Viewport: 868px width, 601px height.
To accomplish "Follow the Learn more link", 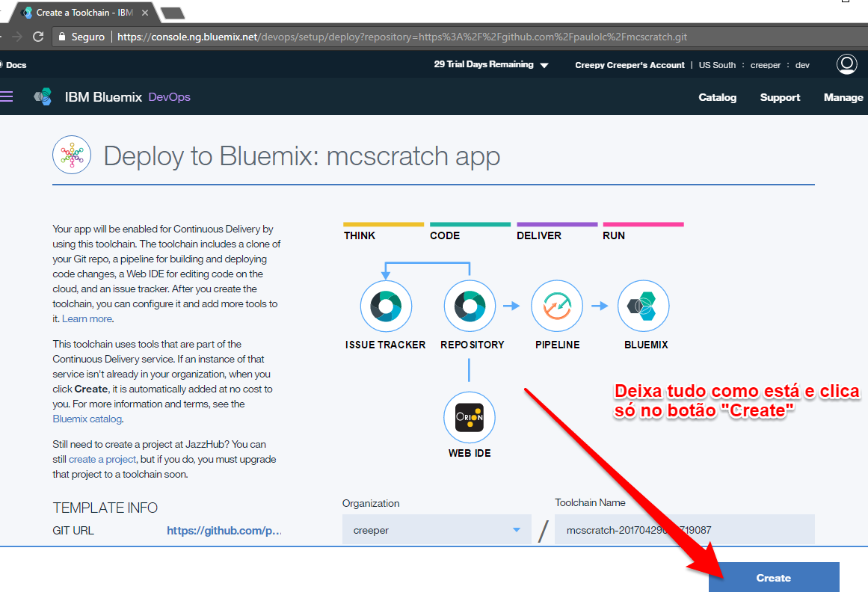I will click(87, 318).
